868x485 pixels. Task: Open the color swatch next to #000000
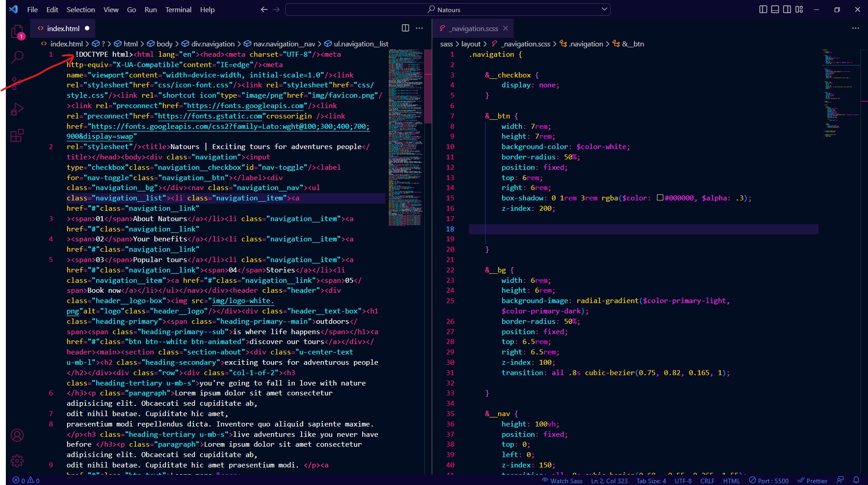point(660,198)
